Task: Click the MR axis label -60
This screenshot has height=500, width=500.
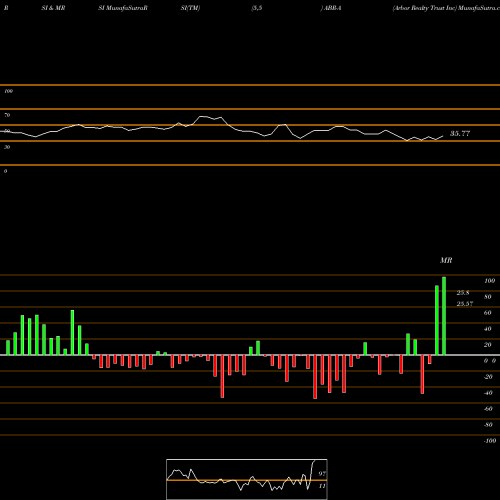Action: pos(488,409)
